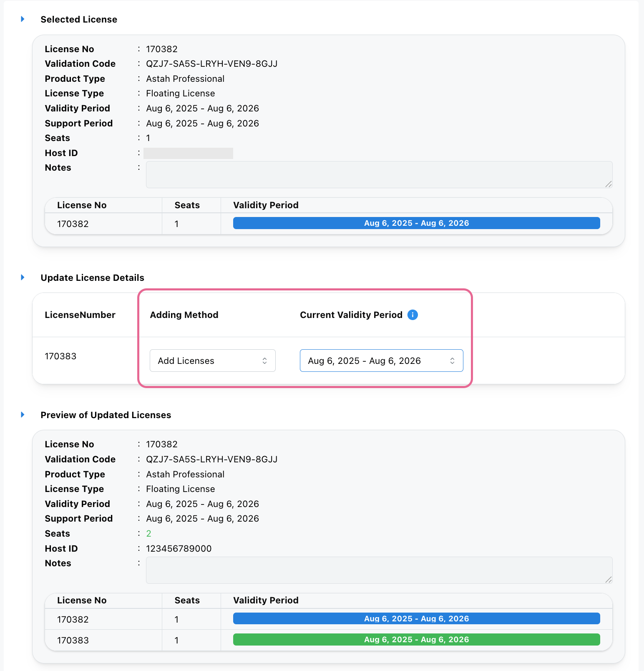This screenshot has width=644, height=671.
Task: Click 170383 in the preview table row
Action: coord(73,641)
